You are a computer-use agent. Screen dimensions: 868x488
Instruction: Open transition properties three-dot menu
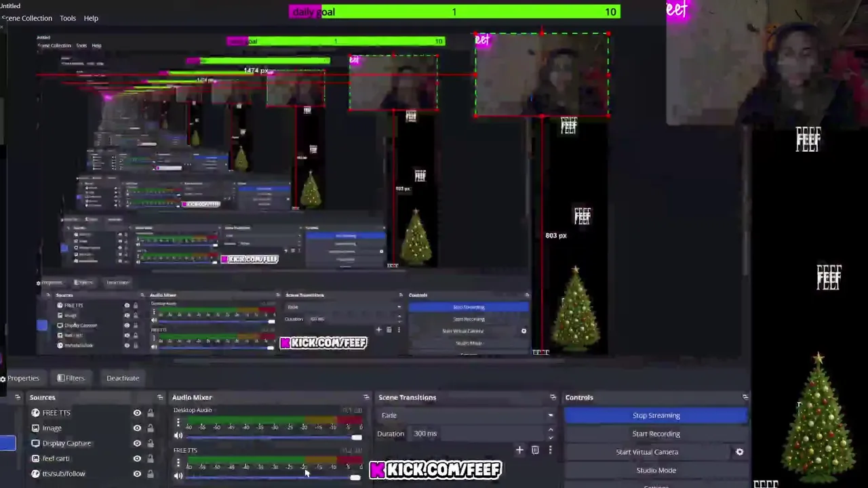click(x=550, y=450)
